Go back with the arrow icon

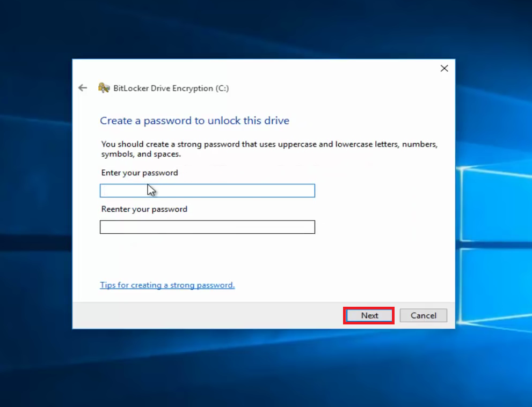83,88
